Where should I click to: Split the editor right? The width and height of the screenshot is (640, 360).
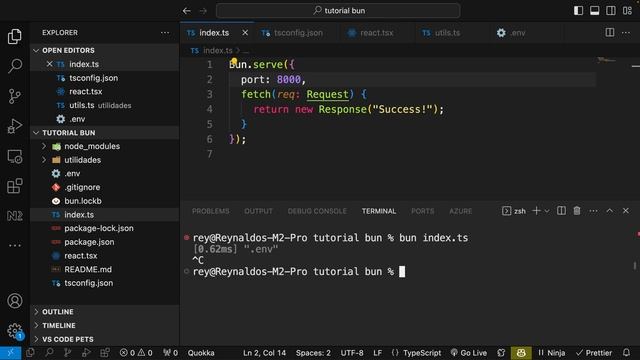[x=610, y=33]
